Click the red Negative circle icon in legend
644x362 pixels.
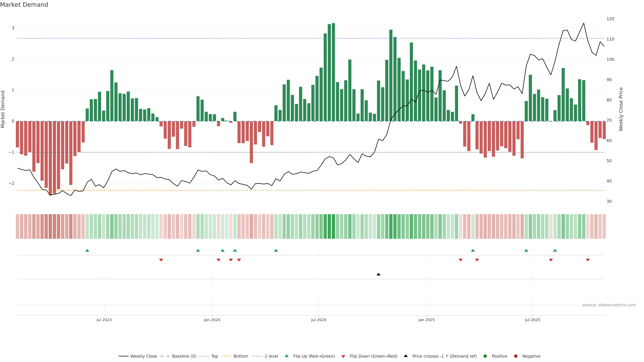pos(516,356)
